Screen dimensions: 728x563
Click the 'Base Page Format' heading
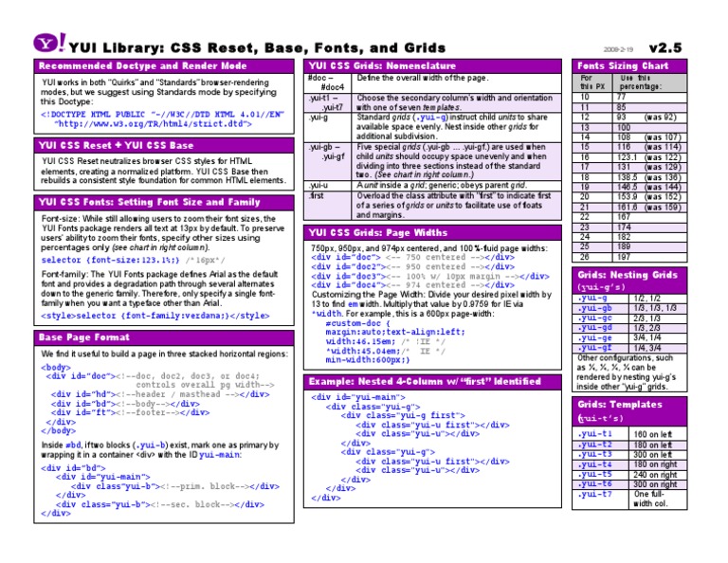[x=84, y=337]
